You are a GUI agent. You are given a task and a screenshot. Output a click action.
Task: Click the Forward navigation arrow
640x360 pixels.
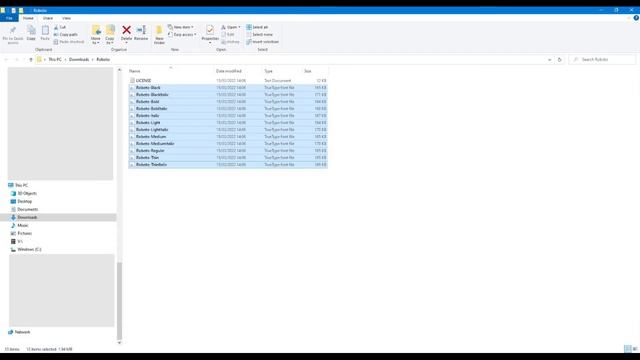point(17,60)
